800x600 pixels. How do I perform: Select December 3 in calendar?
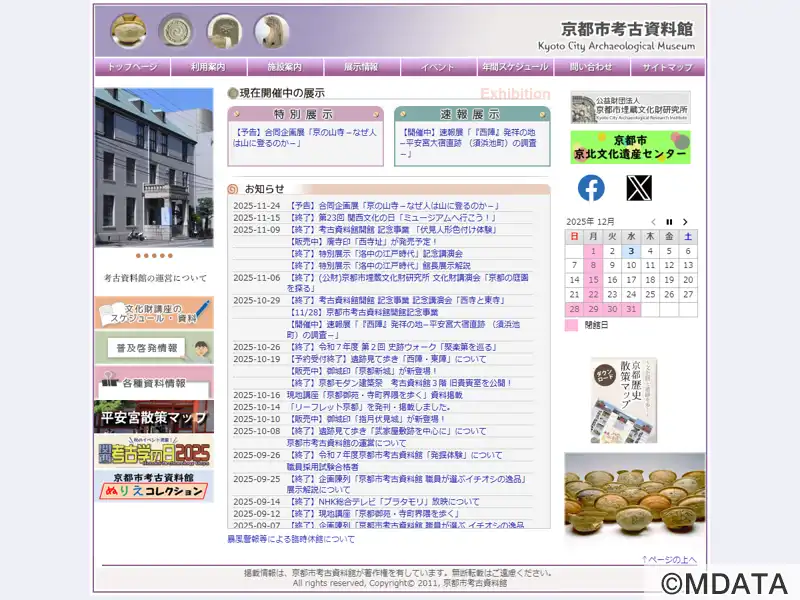point(631,251)
